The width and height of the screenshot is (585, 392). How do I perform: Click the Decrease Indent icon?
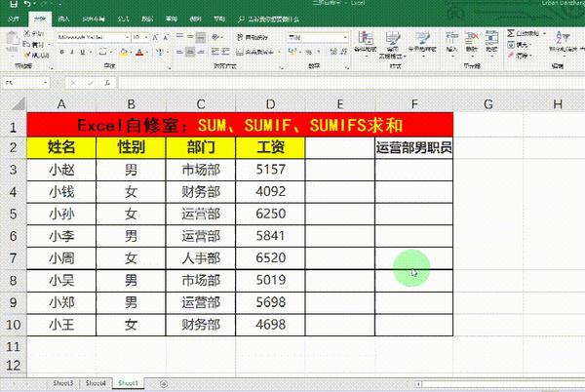(215, 52)
